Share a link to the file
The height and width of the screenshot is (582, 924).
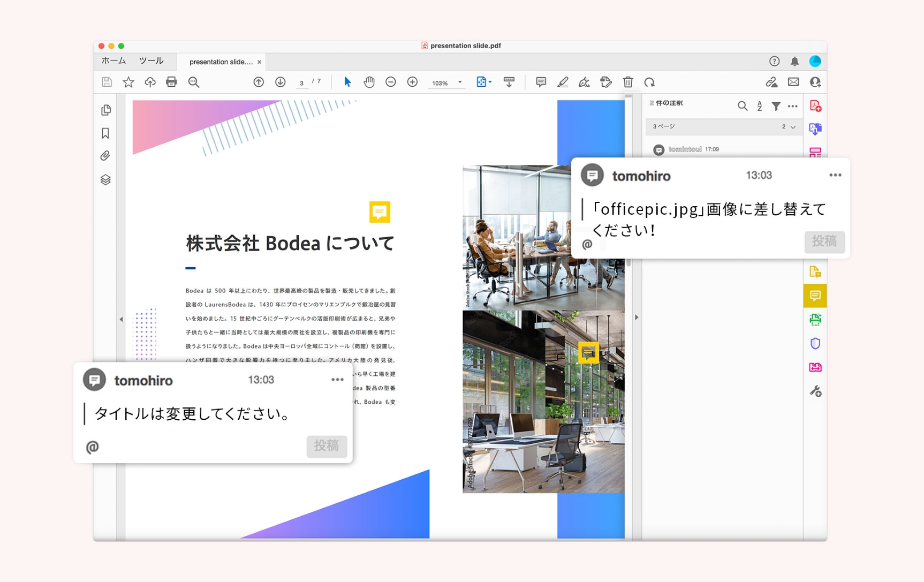[771, 82]
